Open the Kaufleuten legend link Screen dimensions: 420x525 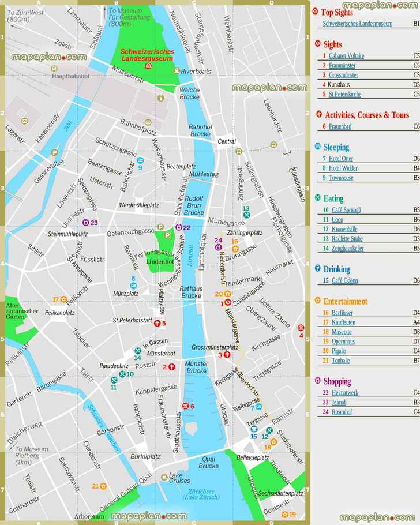(344, 322)
